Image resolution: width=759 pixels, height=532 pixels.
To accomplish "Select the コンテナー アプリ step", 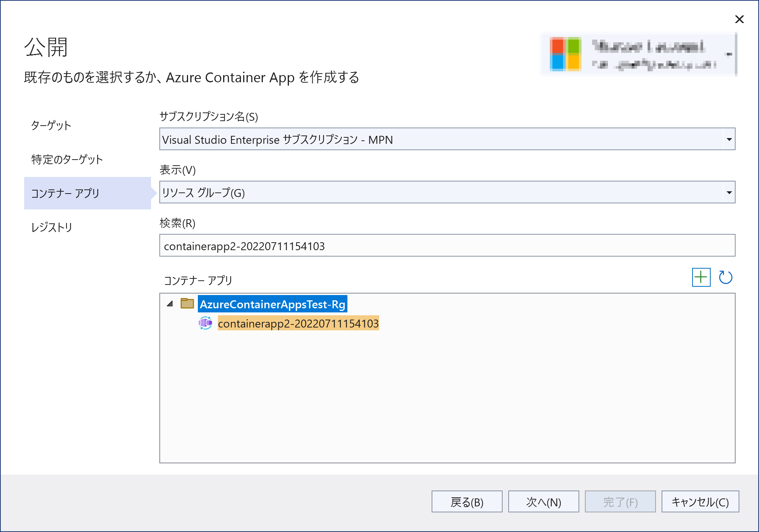I will coord(88,193).
